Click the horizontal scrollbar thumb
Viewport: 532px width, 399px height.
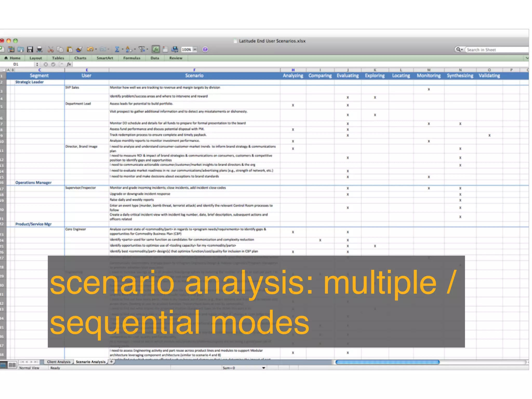tap(387, 362)
